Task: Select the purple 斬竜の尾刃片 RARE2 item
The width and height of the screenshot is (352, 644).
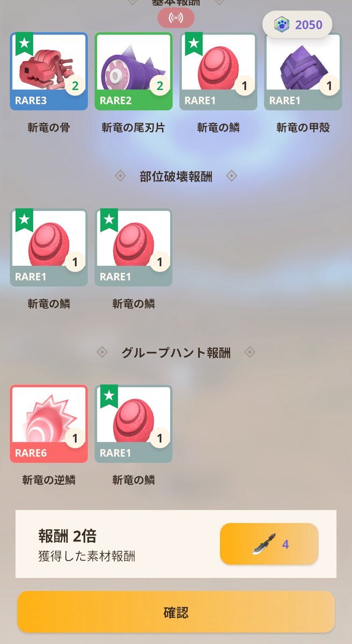Action: tap(134, 71)
